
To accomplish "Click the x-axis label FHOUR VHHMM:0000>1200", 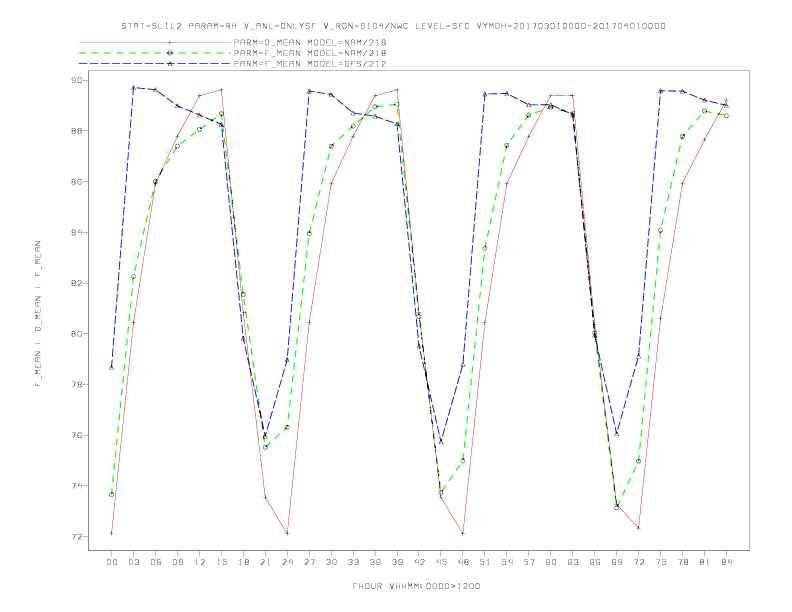I will click(416, 586).
